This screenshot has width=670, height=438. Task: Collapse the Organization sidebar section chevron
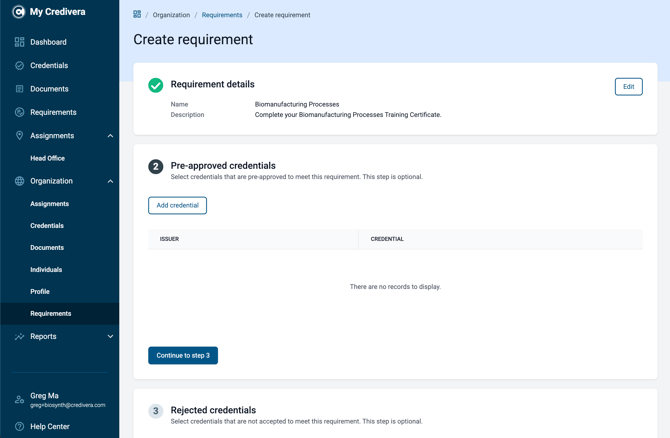(110, 181)
